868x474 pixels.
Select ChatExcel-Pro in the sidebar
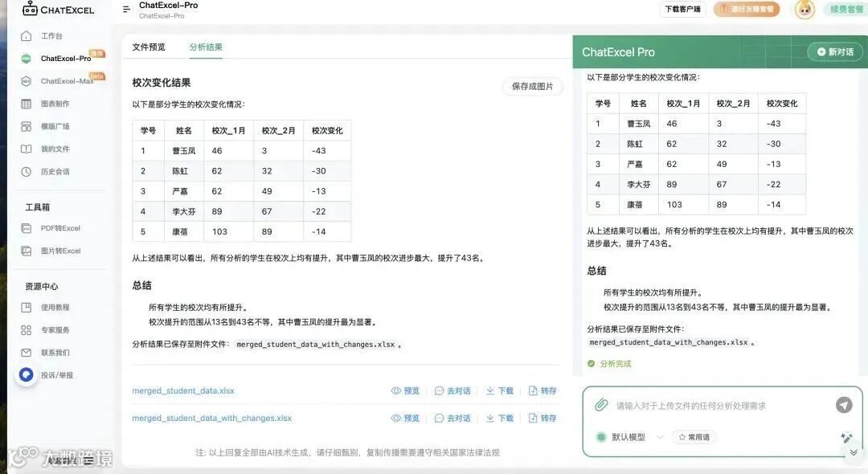[65, 58]
